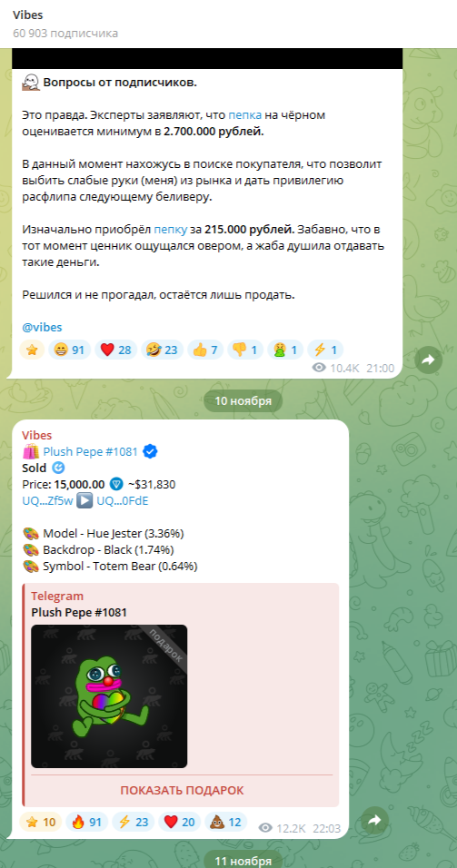Viewport: 457px width, 868px height.
Task: Click the vomiting face reaction
Action: pos(285,350)
